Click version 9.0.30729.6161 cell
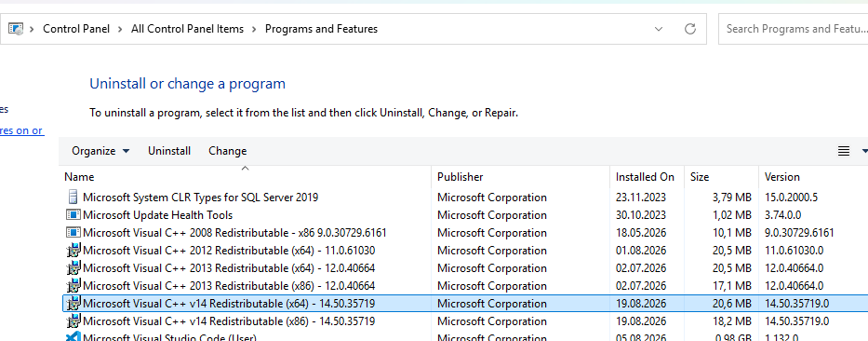The width and height of the screenshot is (868, 341). (799, 232)
